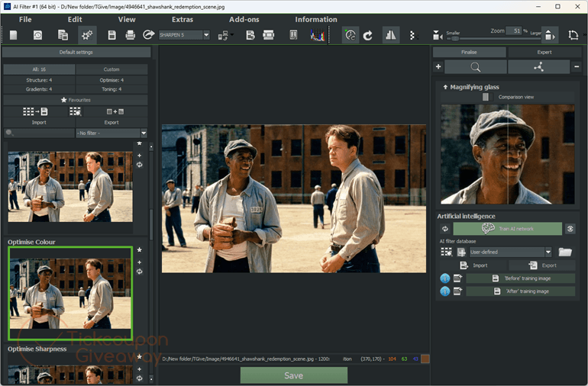Toggle the Comparison view checkbox
Screen dimensions: 588x386
485,97
